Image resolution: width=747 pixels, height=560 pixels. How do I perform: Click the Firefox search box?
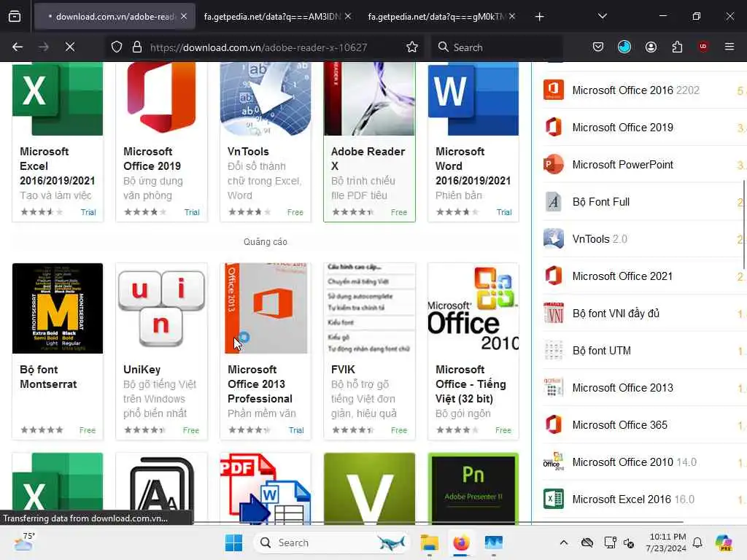(x=498, y=47)
